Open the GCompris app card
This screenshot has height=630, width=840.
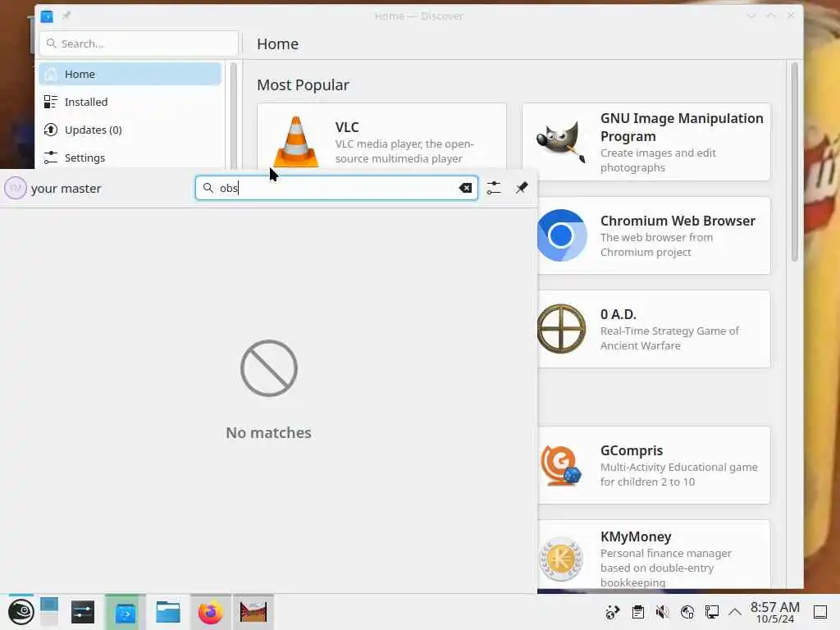click(654, 465)
